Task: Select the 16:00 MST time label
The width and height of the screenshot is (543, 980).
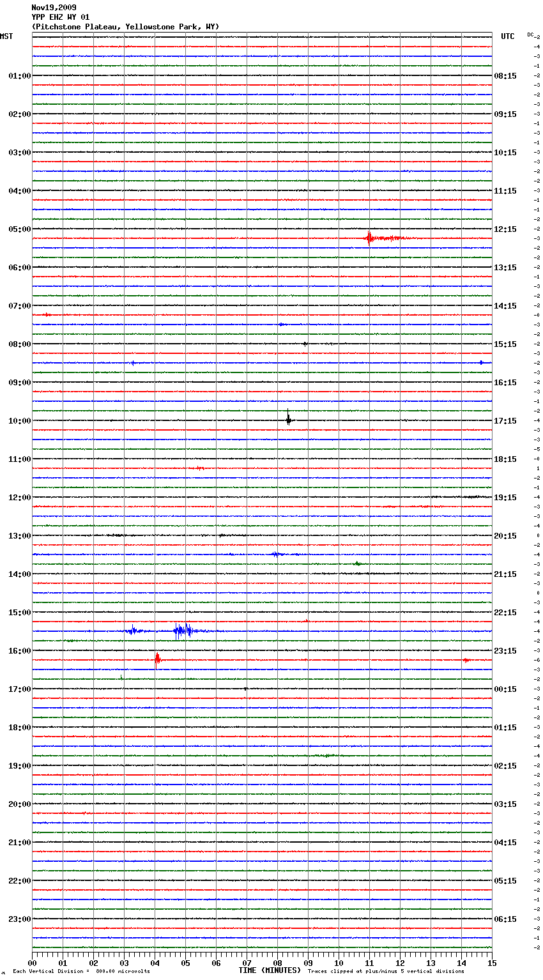Action: tap(19, 651)
